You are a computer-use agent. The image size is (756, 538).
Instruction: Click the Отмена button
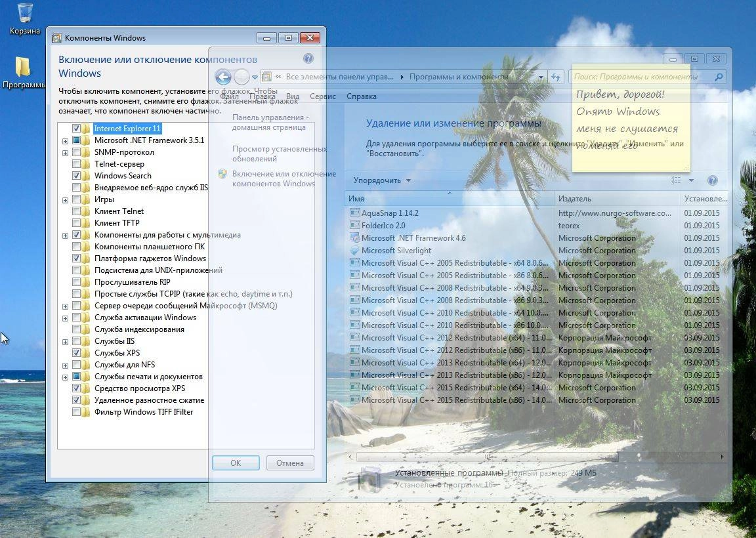click(x=290, y=463)
